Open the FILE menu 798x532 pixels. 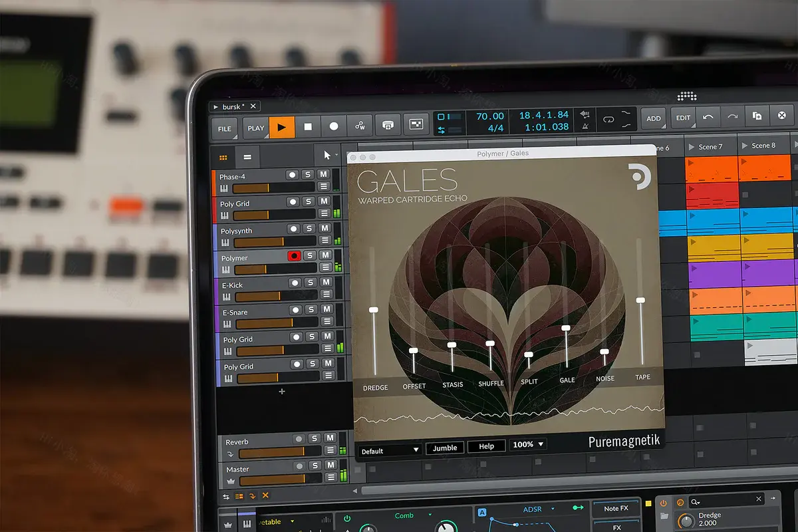tap(223, 128)
